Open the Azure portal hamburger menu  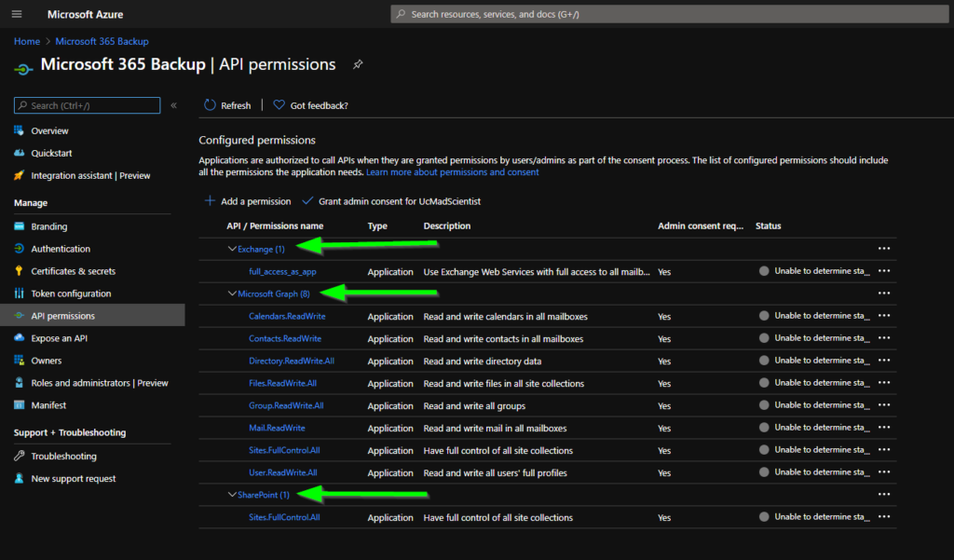pos(17,14)
